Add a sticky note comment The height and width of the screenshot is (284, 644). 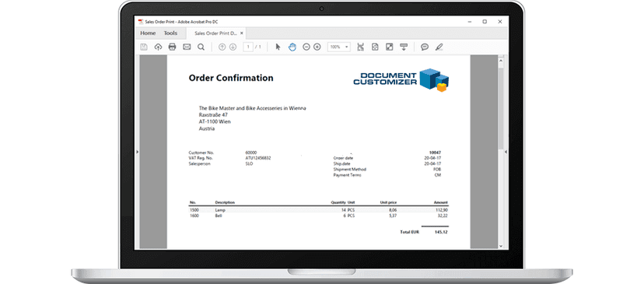[425, 47]
